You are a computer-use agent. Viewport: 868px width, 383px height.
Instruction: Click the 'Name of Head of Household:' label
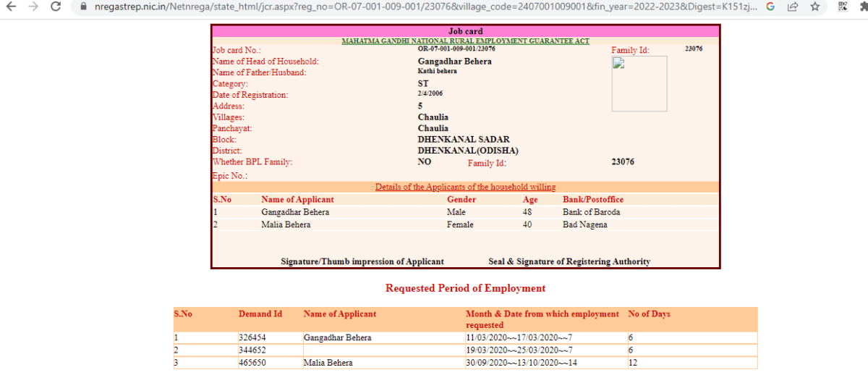click(x=265, y=62)
